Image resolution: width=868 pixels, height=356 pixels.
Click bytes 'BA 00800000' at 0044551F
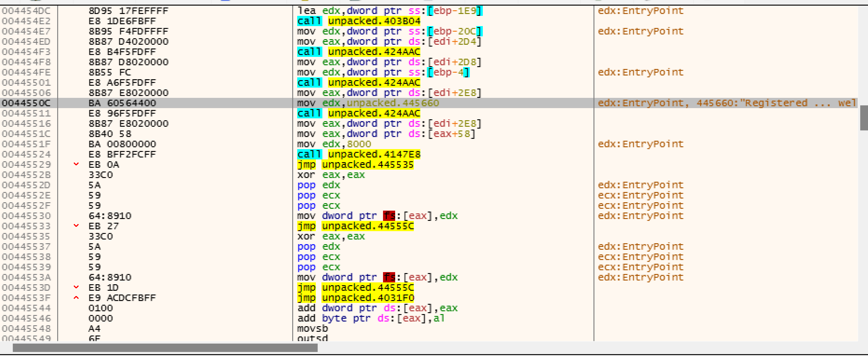[x=122, y=144]
